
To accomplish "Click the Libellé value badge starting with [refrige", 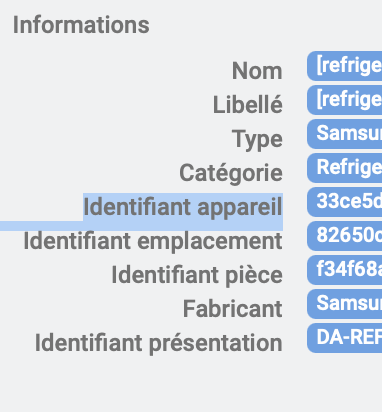I will tap(345, 100).
